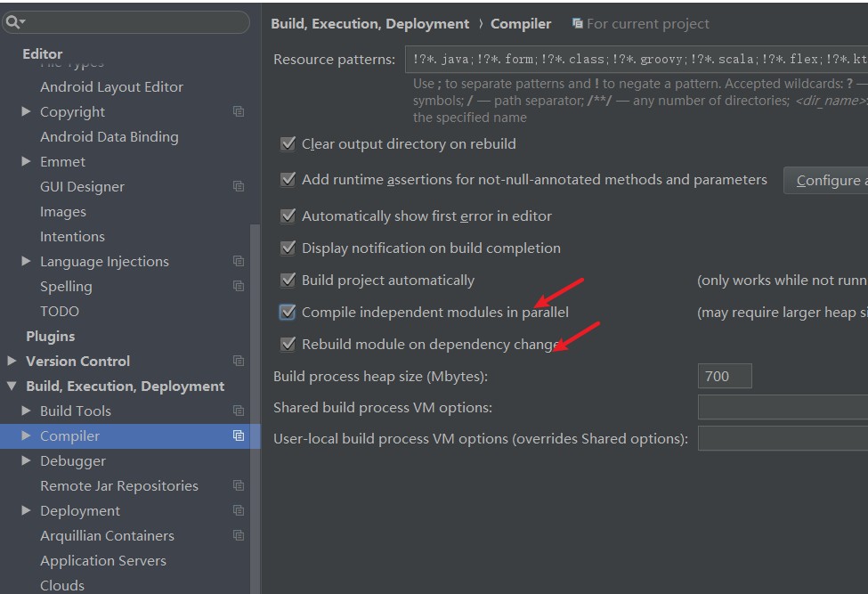Viewport: 868px width, 594px height.
Task: Click the project-level icon beside Copyright
Action: point(239,111)
